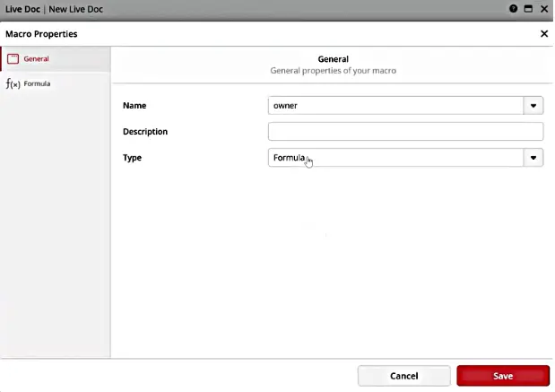Click the 'New Live Doc' title text
Viewport: 555px width, 392px height.
(x=75, y=9)
